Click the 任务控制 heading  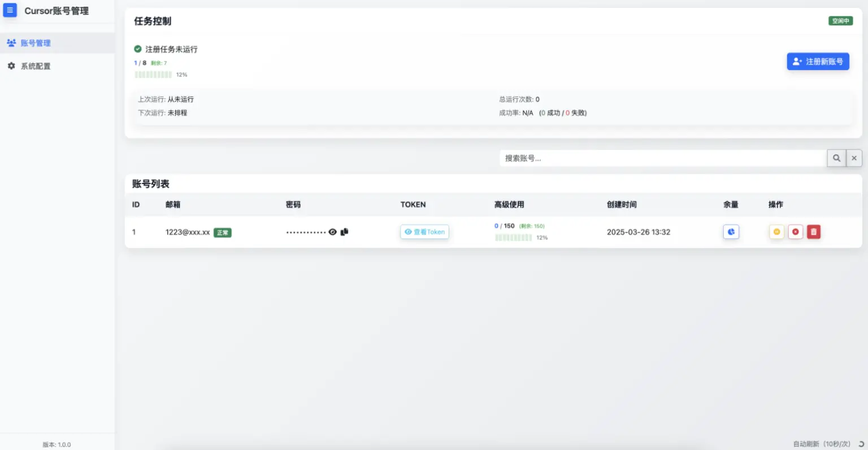click(x=153, y=21)
